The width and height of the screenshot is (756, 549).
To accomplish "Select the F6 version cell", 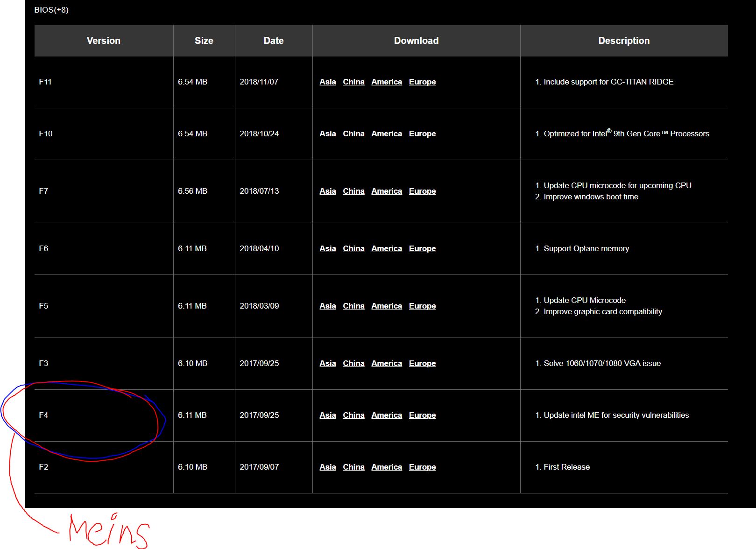I will 104,249.
